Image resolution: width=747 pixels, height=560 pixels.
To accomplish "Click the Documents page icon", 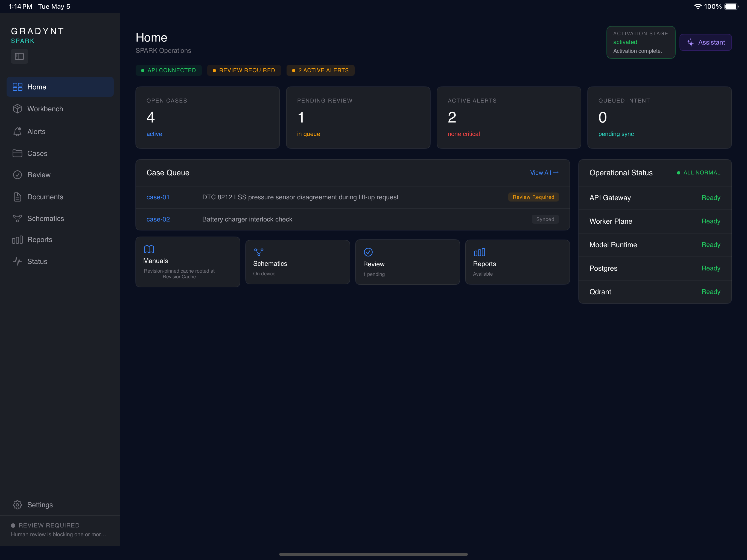I will pyautogui.click(x=17, y=197).
